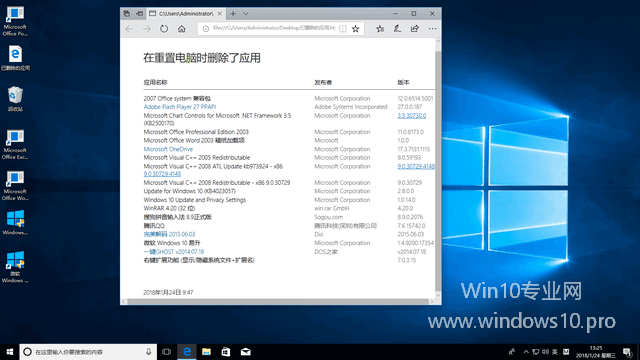640x360 pixels.
Task: Open the Recycle Bin desktop icon
Action: point(15,99)
